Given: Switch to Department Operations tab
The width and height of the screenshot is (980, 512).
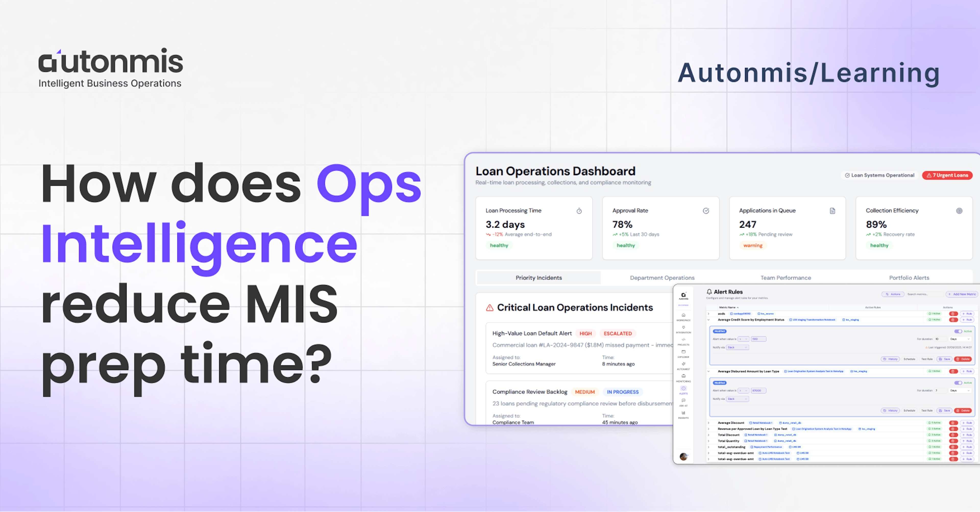Looking at the screenshot, I should pos(662,278).
